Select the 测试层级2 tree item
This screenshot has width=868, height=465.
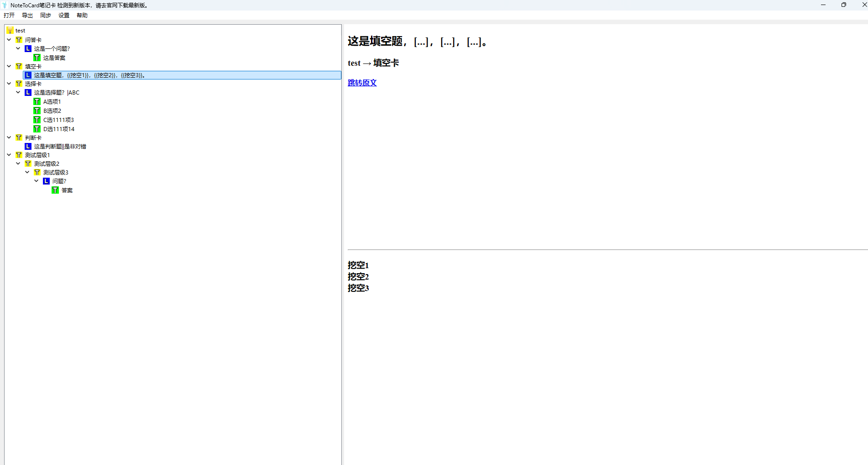pos(47,164)
